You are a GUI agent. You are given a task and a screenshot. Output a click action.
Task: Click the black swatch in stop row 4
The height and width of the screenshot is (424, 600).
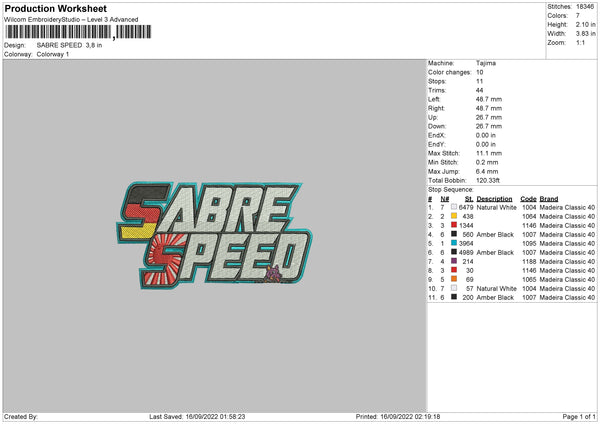coord(454,234)
